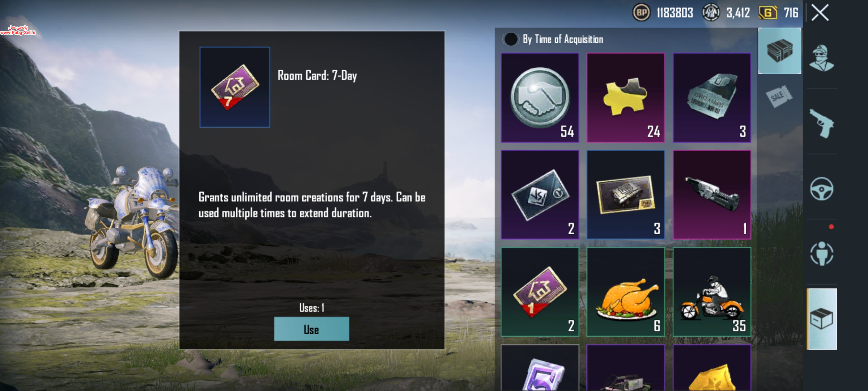This screenshot has height=391, width=868.
Task: Select the supply crate coupon scrap item
Action: click(x=712, y=98)
